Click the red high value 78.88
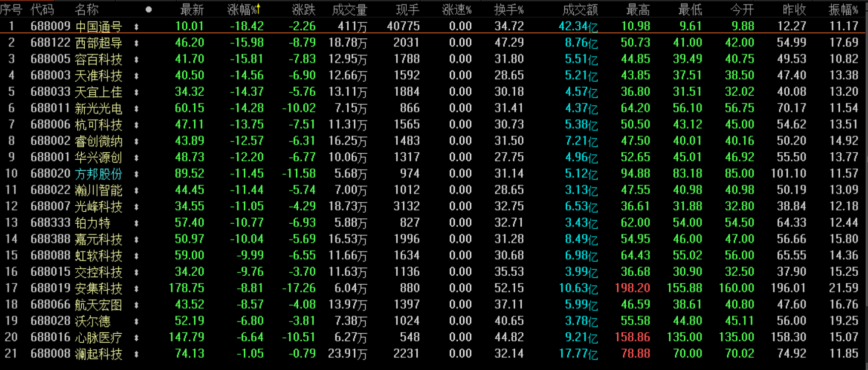The width and height of the screenshot is (868, 370). [x=636, y=354]
